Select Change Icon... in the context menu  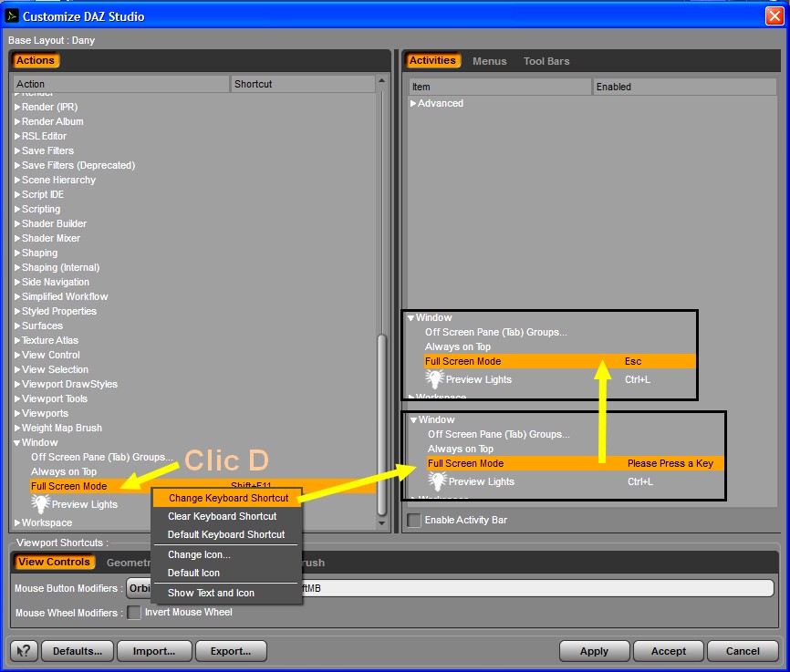228,554
